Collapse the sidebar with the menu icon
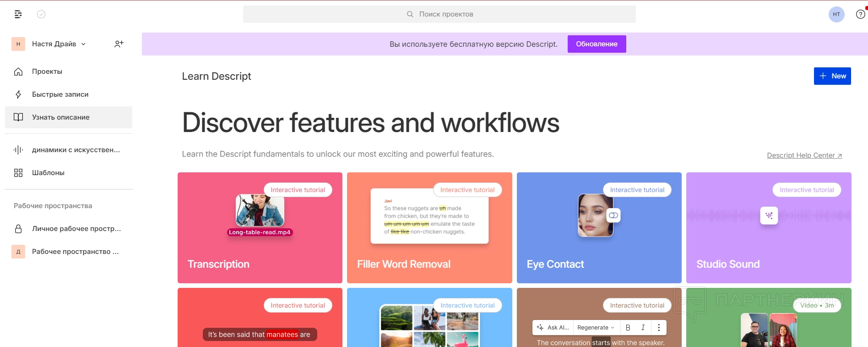Viewport: 868px width, 347px height. [x=18, y=14]
